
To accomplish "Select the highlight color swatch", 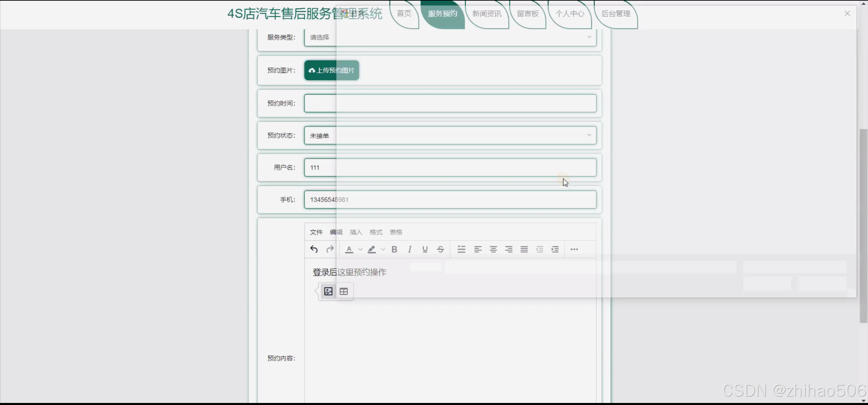I will coord(371,249).
